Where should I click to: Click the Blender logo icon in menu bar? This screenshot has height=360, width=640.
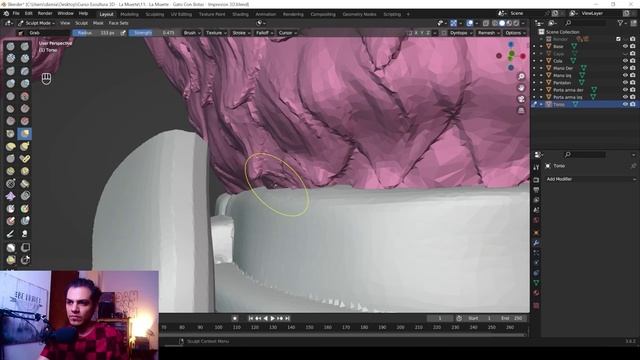[x=6, y=13]
